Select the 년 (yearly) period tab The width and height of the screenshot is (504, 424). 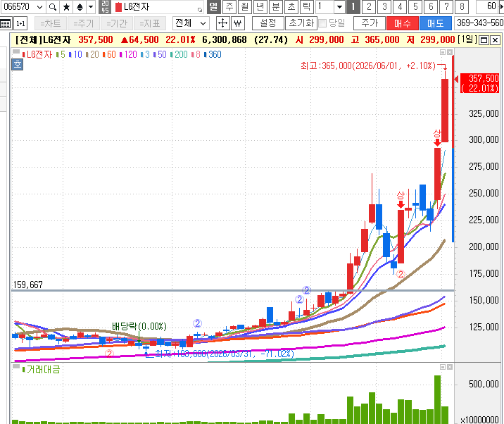260,7
